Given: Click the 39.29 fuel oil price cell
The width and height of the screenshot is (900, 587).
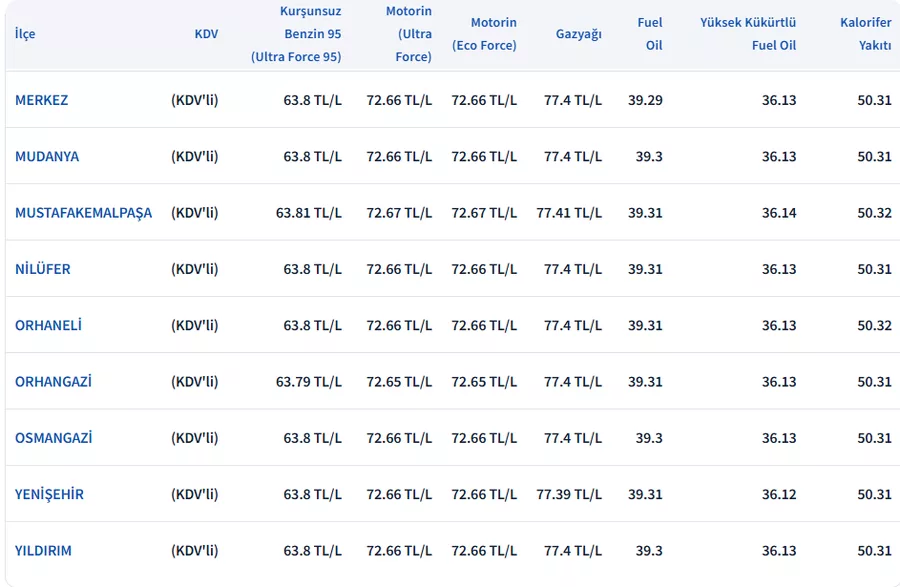Looking at the screenshot, I should coord(645,100).
